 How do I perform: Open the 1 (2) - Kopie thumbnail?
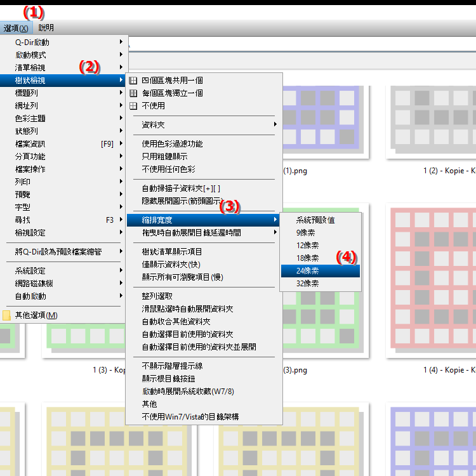[432, 122]
